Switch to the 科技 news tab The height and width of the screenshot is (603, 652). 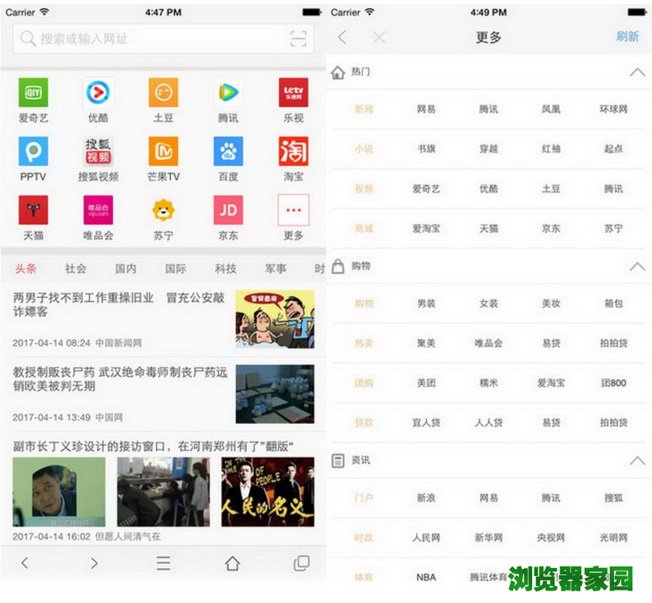coord(226,269)
